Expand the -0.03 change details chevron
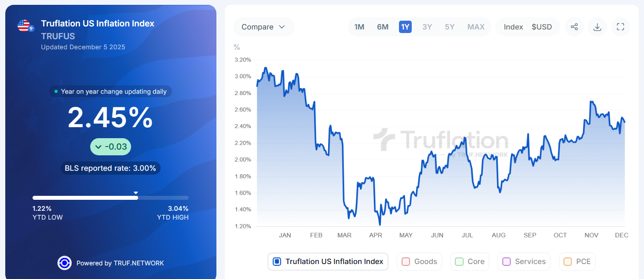The height and width of the screenshot is (279, 644). pos(98,147)
